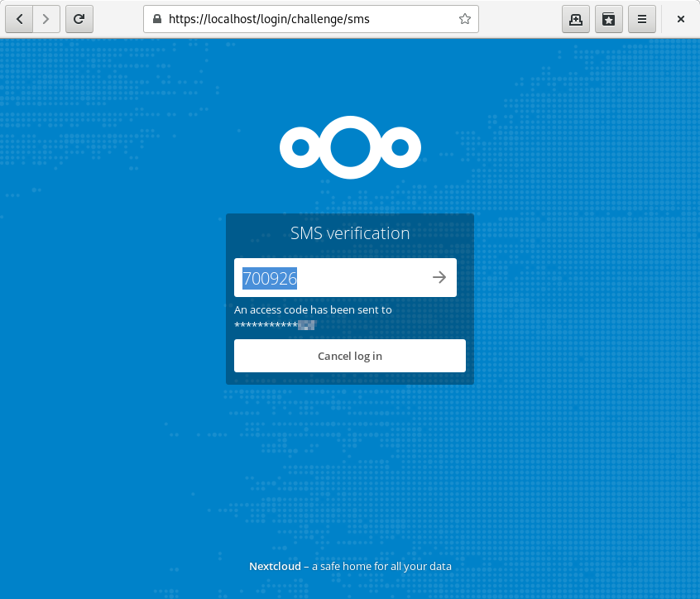Image resolution: width=700 pixels, height=599 pixels.
Task: Bookmark this page with the star icon
Action: point(465,19)
